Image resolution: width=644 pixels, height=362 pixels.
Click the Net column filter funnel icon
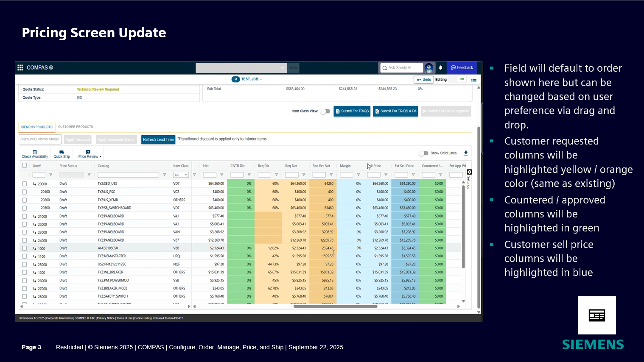pyautogui.click(x=221, y=175)
